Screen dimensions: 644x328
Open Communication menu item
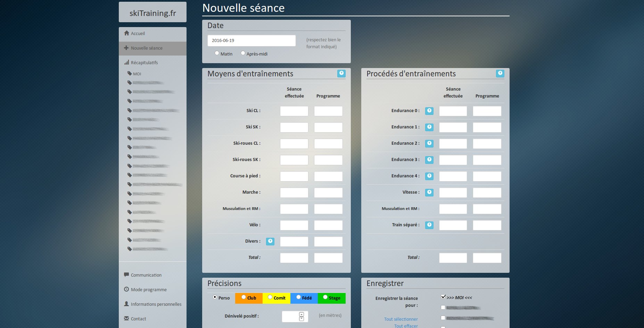point(152,275)
